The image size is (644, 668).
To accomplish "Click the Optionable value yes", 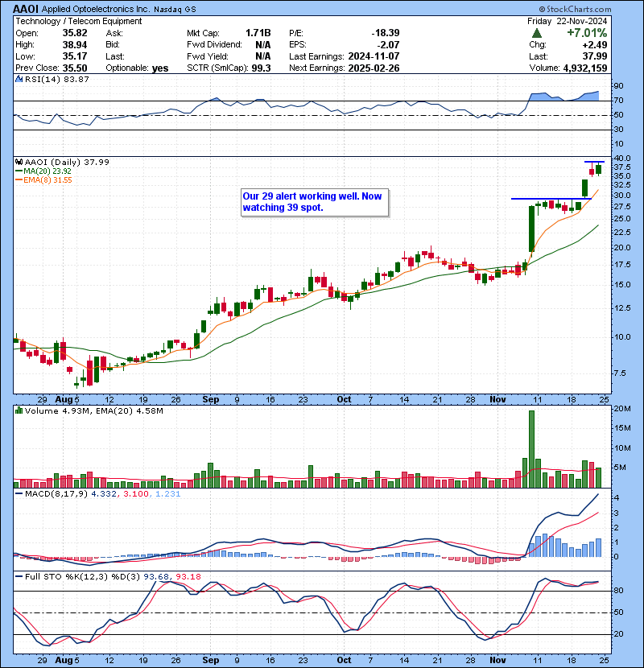I will (160, 68).
